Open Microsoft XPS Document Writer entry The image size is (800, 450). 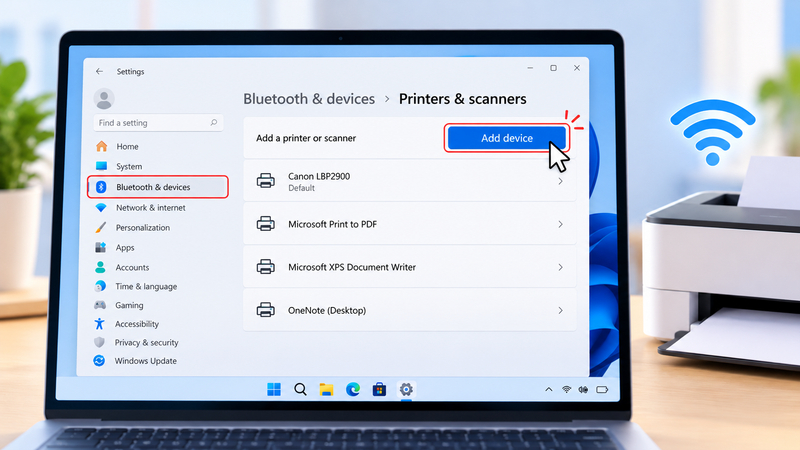(410, 267)
